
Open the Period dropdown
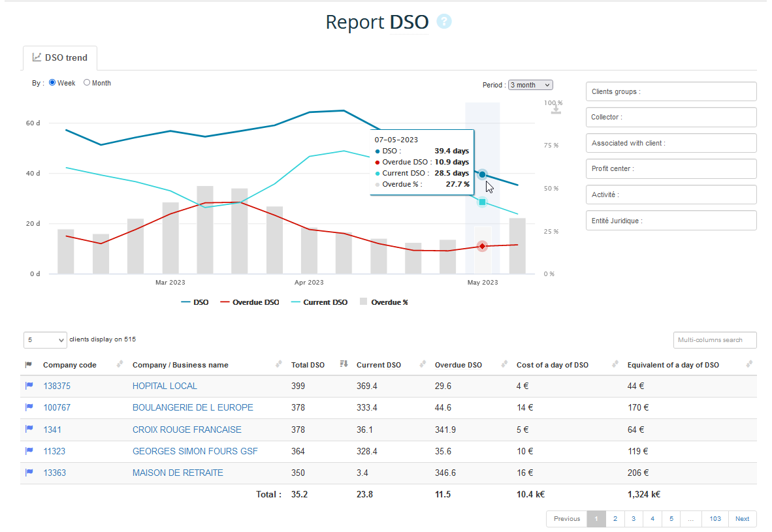tap(530, 85)
